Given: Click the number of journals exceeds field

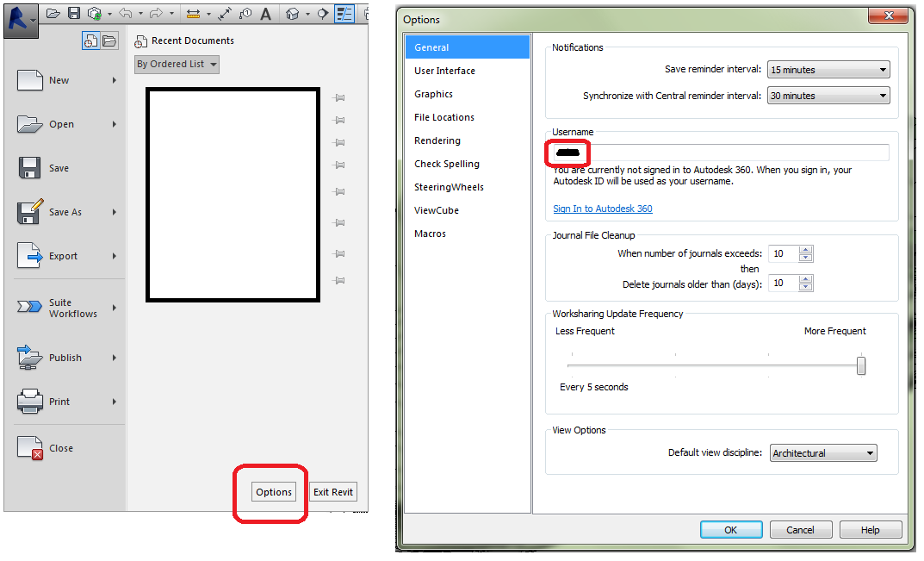Looking at the screenshot, I should (x=784, y=253).
